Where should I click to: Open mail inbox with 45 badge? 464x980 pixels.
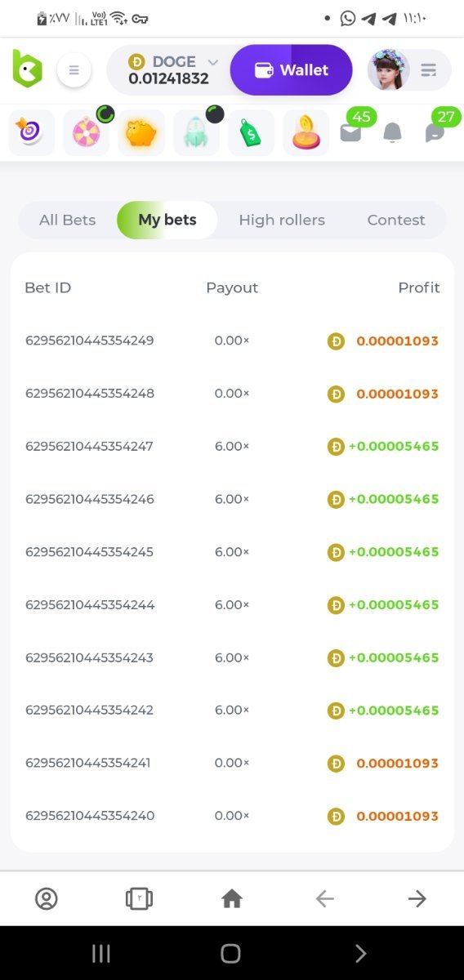(x=351, y=131)
